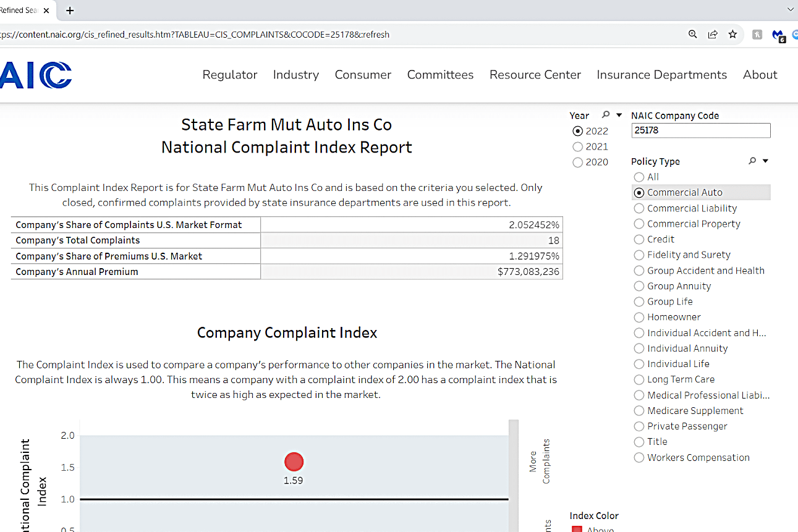The height and width of the screenshot is (532, 798).
Task: Open the Consumer menu
Action: pyautogui.click(x=363, y=75)
